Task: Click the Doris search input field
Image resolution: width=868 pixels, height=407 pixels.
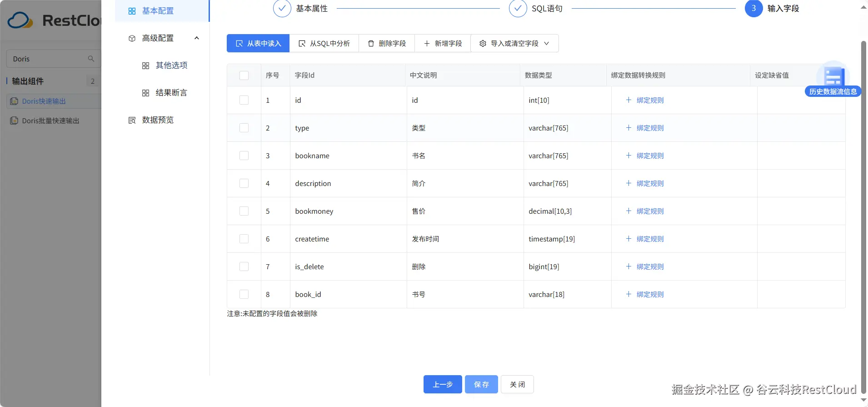Action: [54, 59]
